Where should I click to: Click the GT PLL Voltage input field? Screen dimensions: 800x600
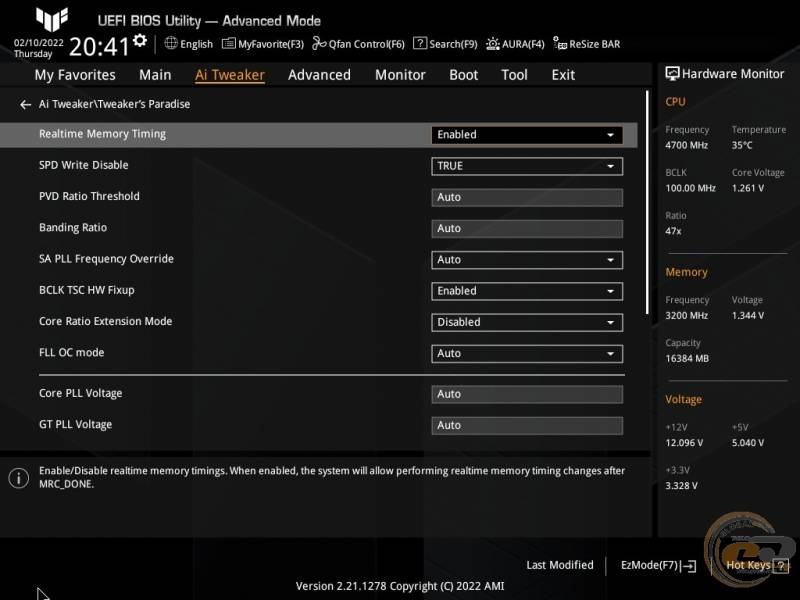(x=527, y=426)
